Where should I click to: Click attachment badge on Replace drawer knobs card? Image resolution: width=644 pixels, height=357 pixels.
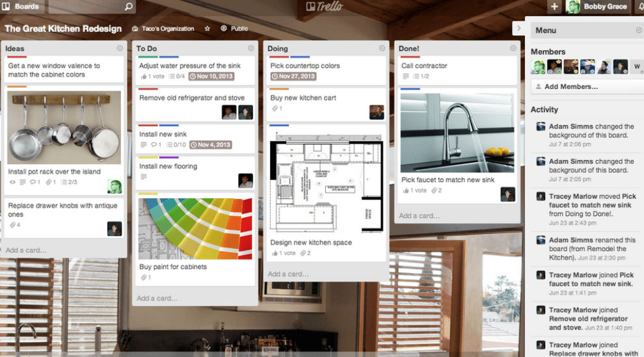(15, 225)
